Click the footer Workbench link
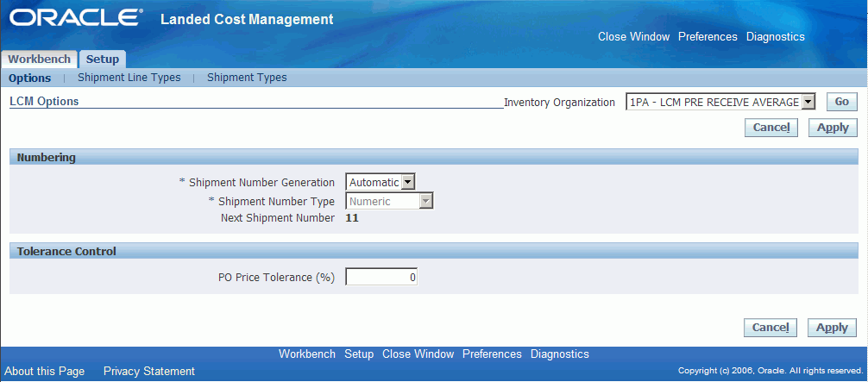 (x=307, y=354)
